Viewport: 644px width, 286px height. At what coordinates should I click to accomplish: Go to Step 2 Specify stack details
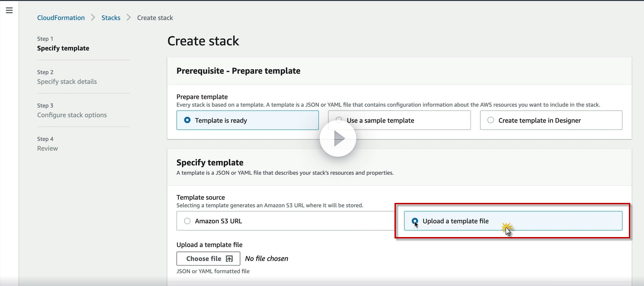(x=67, y=82)
